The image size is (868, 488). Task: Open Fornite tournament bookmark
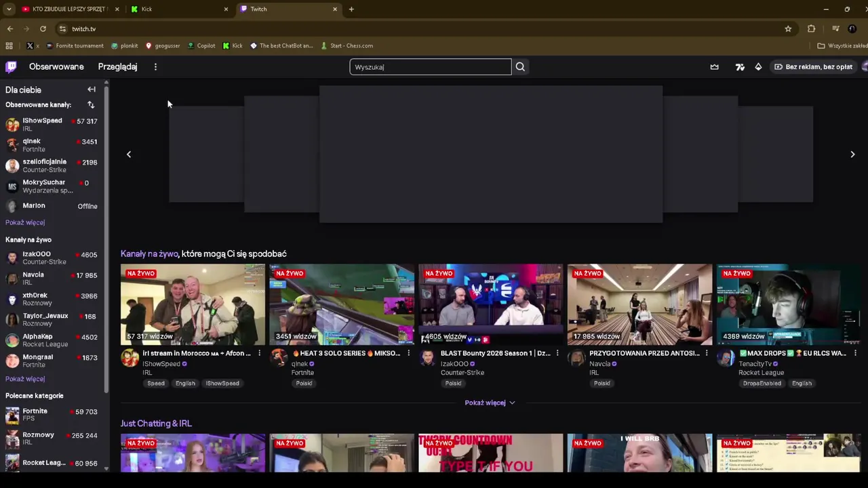[x=75, y=45]
